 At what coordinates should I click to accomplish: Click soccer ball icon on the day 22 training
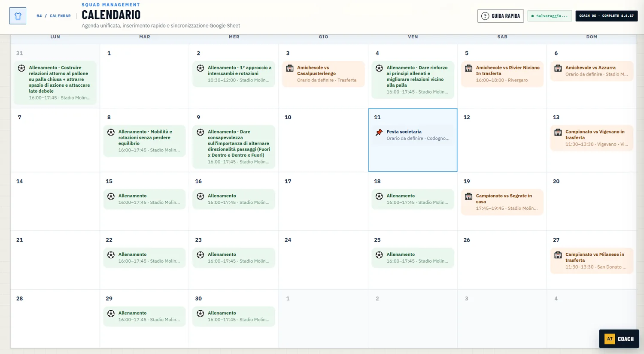click(111, 255)
